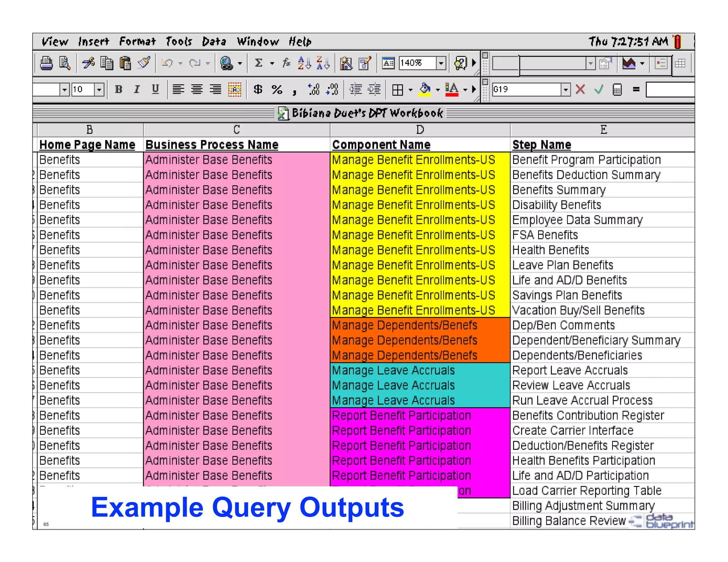Merge and center cells
This screenshot has width=728, height=562.
[x=235, y=89]
